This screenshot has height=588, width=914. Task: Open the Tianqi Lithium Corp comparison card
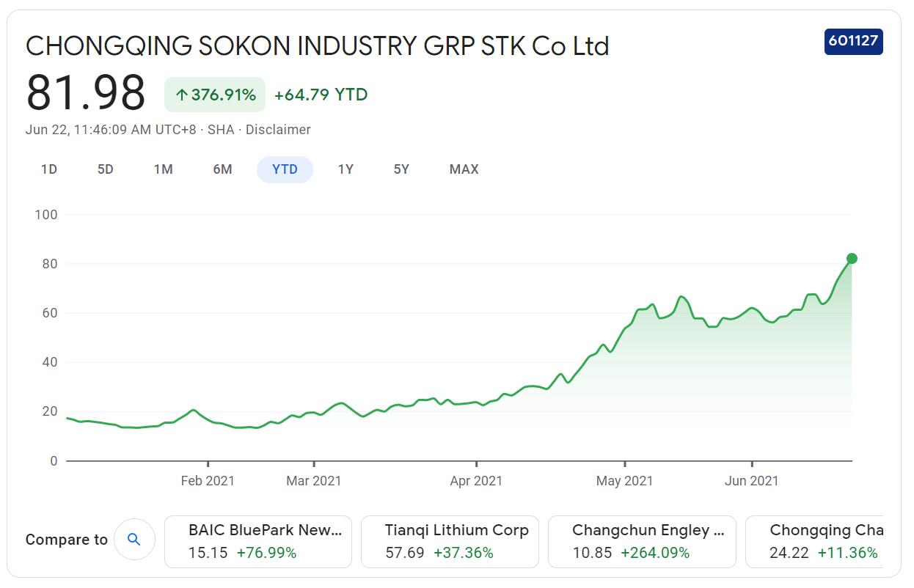pyautogui.click(x=450, y=541)
